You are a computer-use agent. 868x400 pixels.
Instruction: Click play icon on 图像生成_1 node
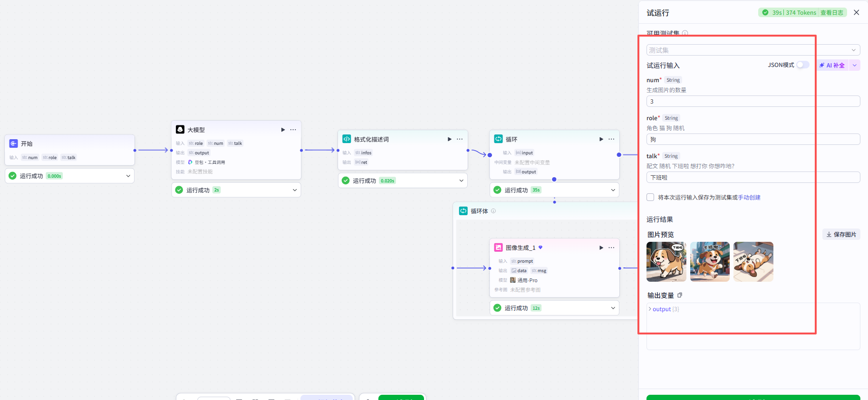click(x=601, y=248)
